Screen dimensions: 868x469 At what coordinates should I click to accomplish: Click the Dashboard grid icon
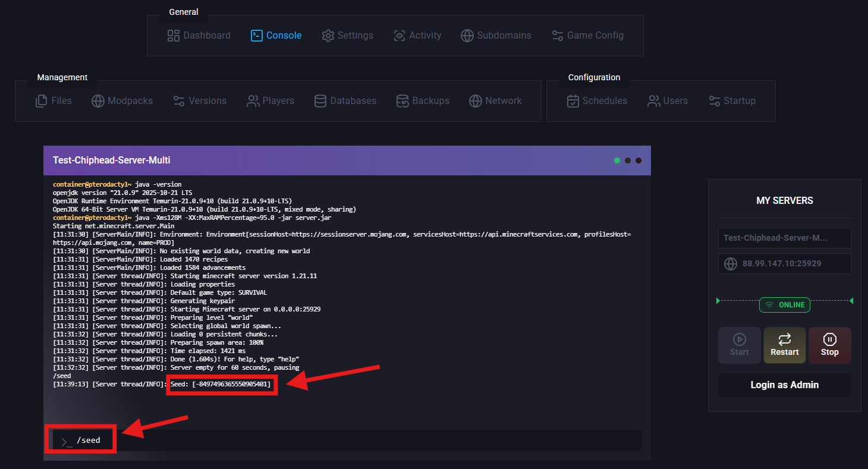pos(174,36)
